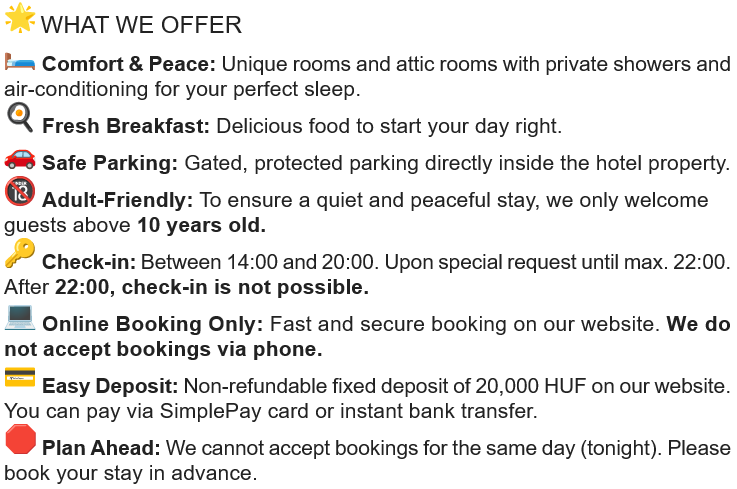737x489 pixels.
Task: Click the golden key emoji
Action: 20,253
